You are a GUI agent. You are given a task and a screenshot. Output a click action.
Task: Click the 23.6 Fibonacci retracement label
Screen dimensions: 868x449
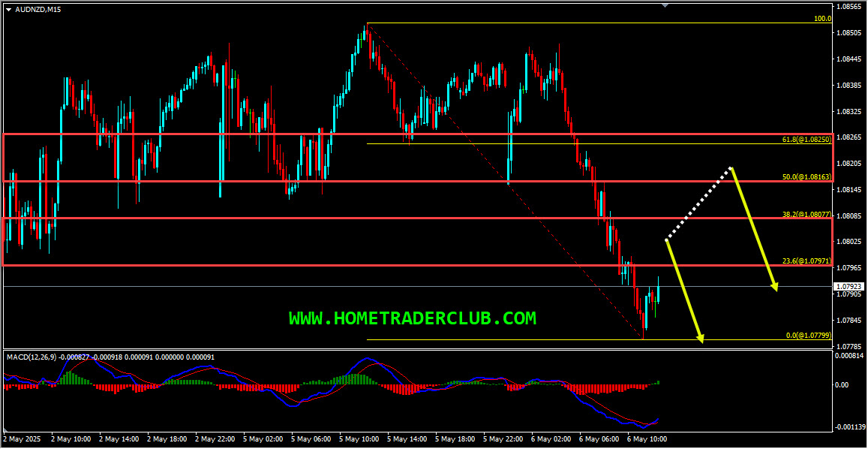point(806,261)
